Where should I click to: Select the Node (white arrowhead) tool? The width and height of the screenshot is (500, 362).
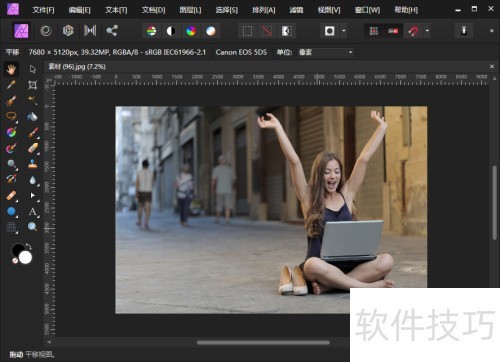click(x=32, y=195)
